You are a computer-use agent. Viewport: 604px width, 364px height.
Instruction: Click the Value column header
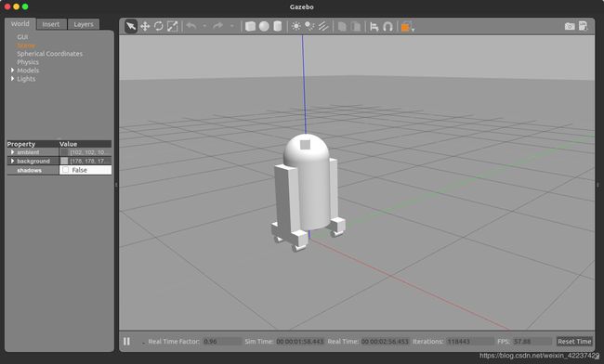coord(85,144)
